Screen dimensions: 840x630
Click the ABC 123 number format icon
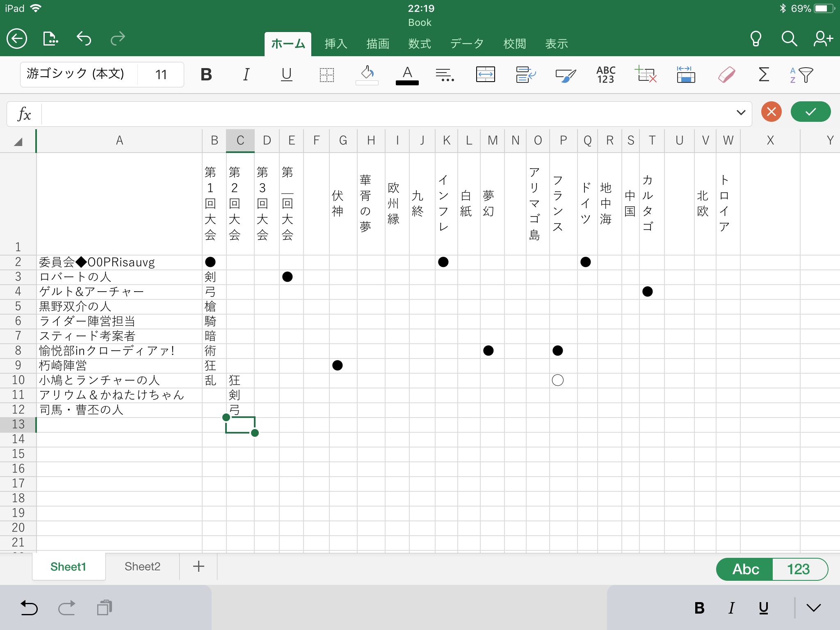pyautogui.click(x=605, y=75)
